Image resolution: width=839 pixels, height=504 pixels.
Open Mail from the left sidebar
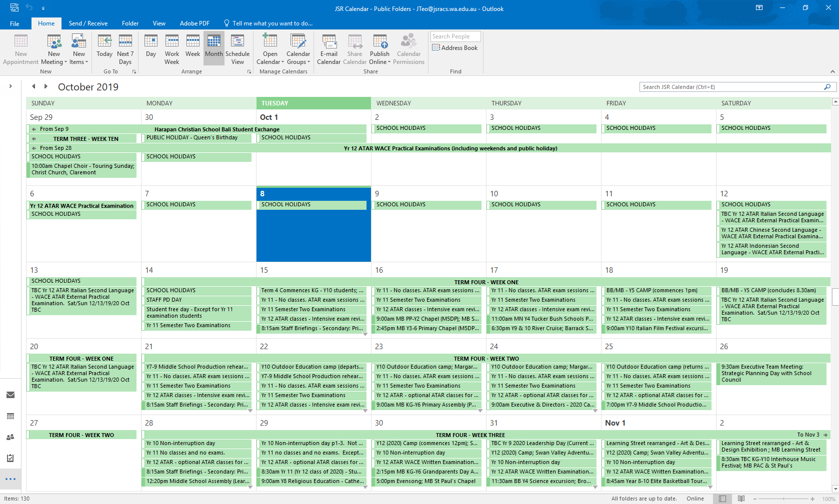[x=10, y=395]
